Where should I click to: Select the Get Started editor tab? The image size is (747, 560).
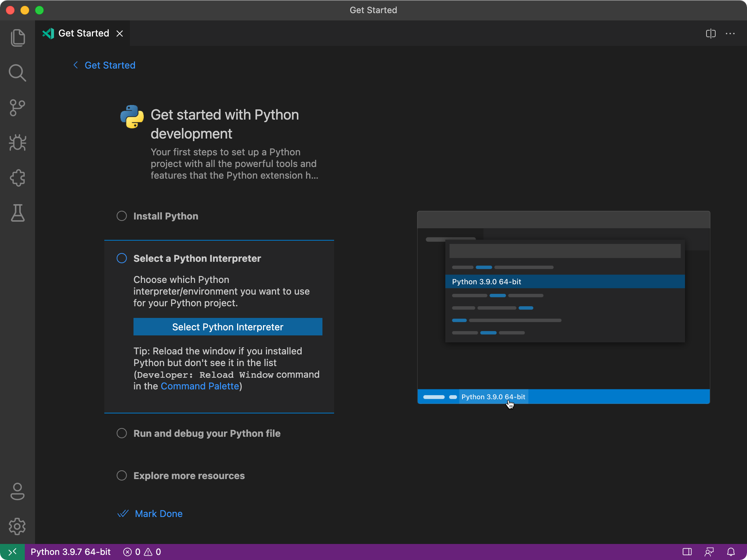coord(84,34)
